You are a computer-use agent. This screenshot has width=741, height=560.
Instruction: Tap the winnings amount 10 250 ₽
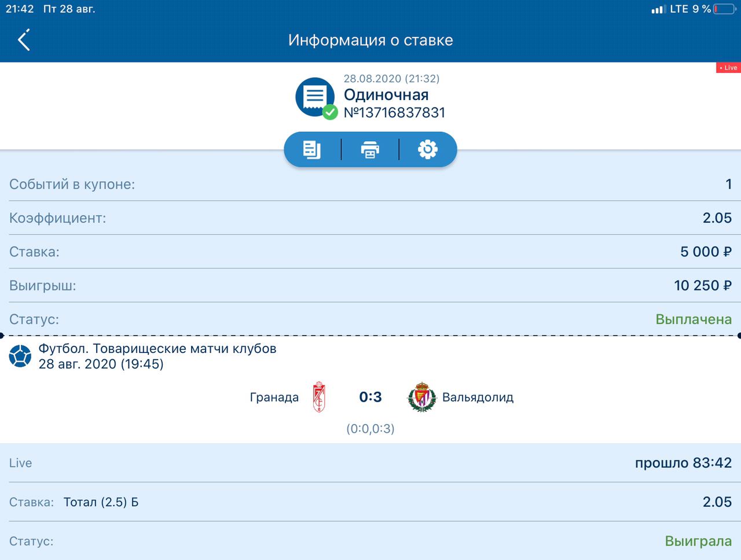pyautogui.click(x=703, y=285)
